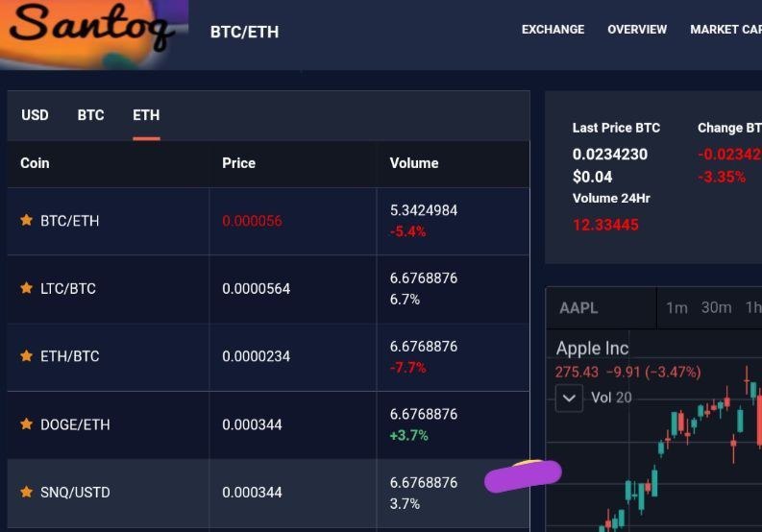Image resolution: width=762 pixels, height=532 pixels.
Task: Open the Exchange page
Action: [x=553, y=30]
